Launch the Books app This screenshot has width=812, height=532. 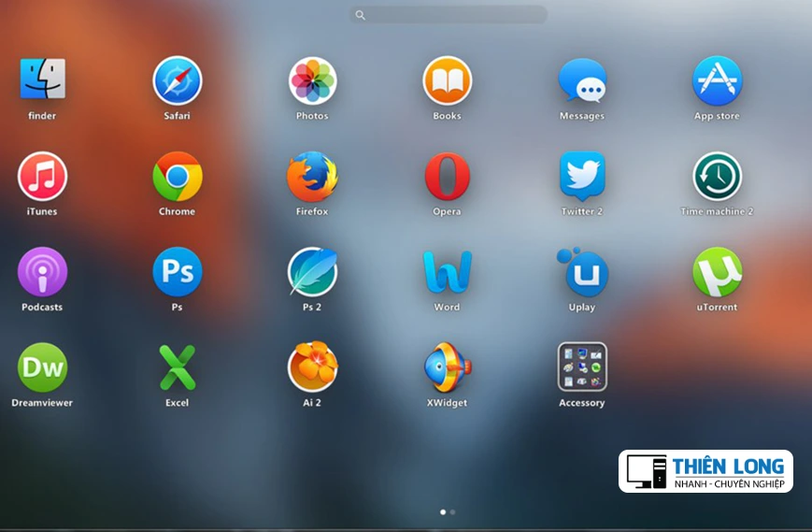pyautogui.click(x=447, y=80)
